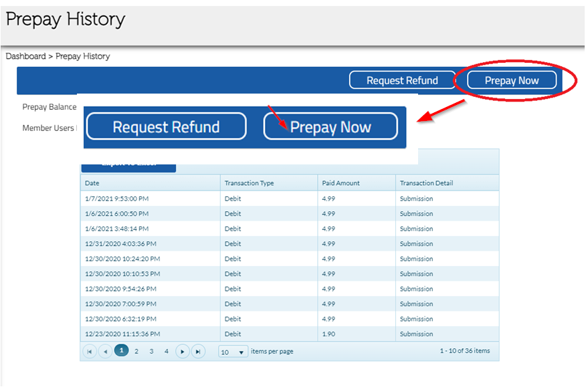Jump to the last page of results
This screenshot has width=588, height=391.
coord(198,352)
